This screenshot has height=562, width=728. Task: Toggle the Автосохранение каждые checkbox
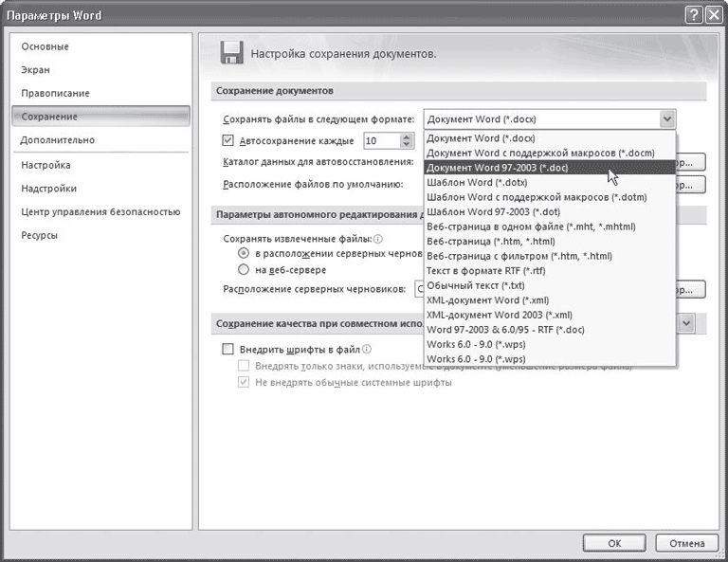click(227, 140)
